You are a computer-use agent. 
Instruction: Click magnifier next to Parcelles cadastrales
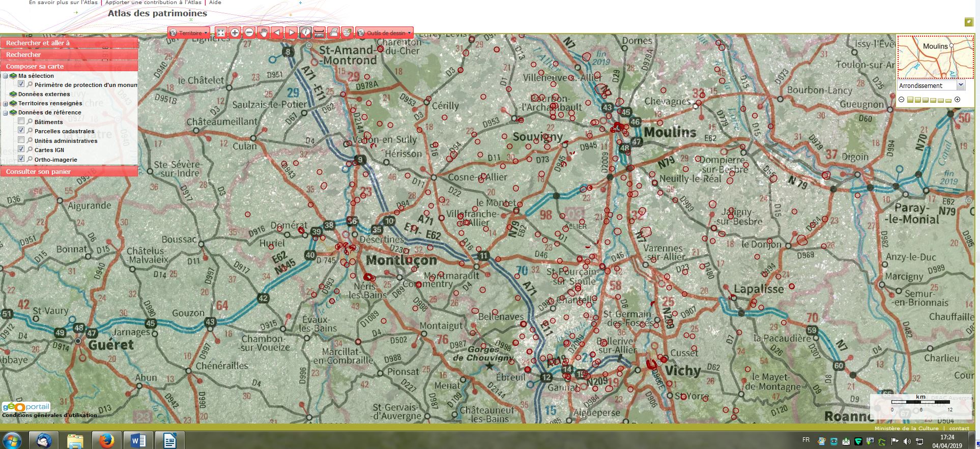pyautogui.click(x=30, y=131)
